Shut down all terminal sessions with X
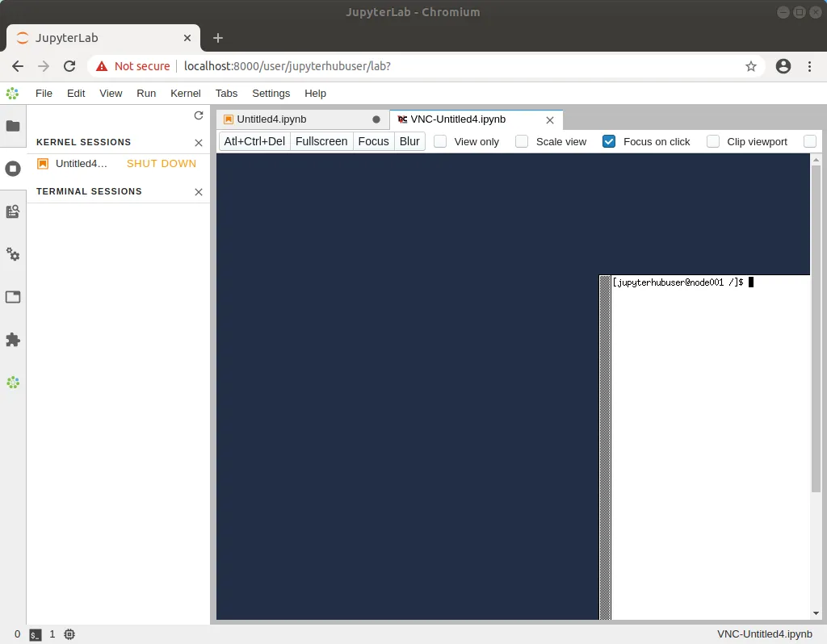 199,192
